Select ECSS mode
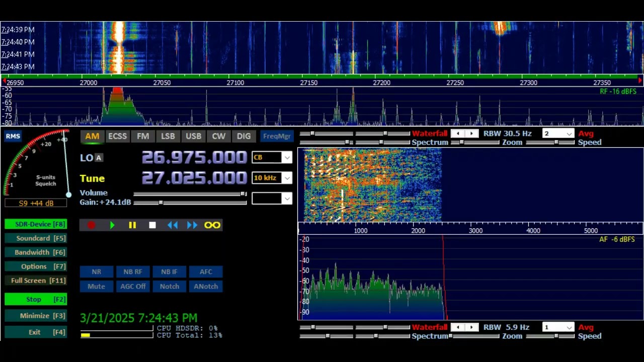The height and width of the screenshot is (362, 644). pyautogui.click(x=117, y=136)
